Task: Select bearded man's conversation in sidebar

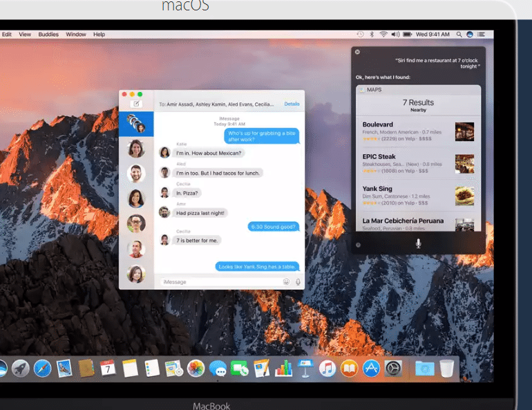Action: coord(136,174)
